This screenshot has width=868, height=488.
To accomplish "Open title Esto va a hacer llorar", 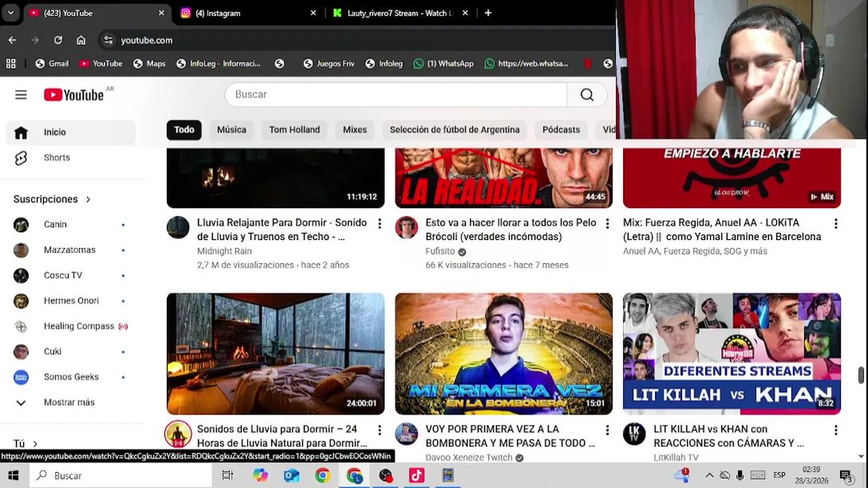I will coord(511,230).
